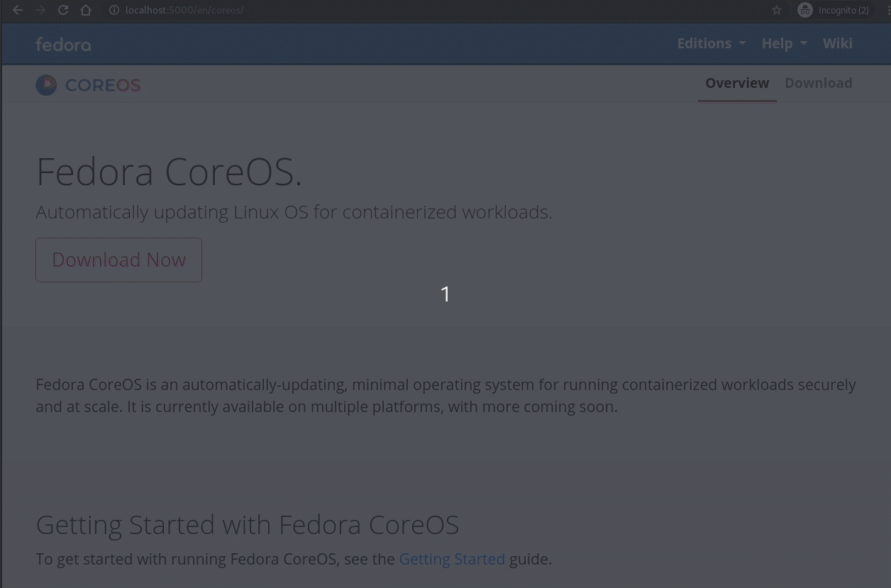Click the browser back arrow
This screenshot has height=588, width=891.
coord(18,11)
